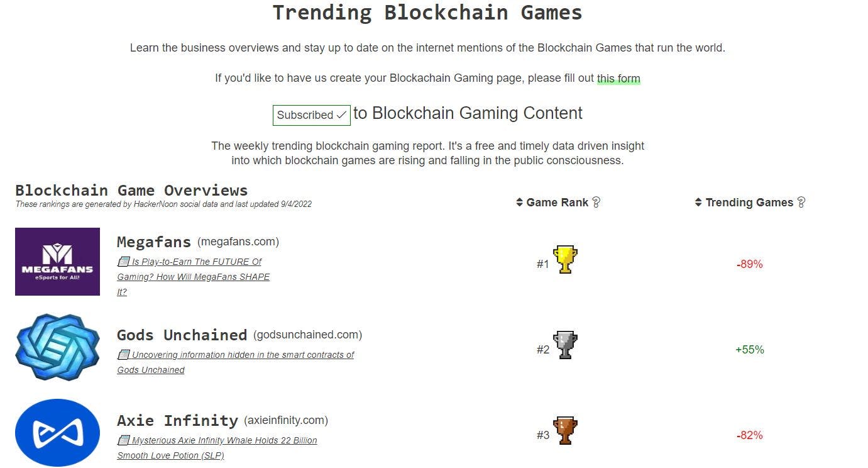Viewport: 868px width, 468px height.
Task: Click the sort arrows next to Game Rank
Action: (x=519, y=202)
